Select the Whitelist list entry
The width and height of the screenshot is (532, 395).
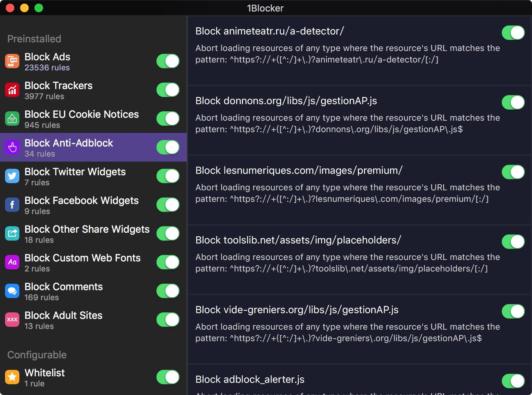(x=93, y=377)
